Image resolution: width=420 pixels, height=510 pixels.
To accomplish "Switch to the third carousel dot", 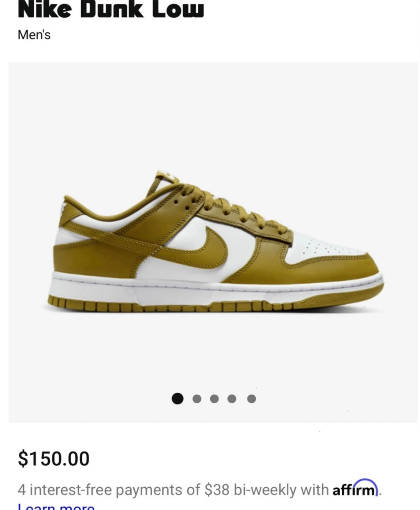I will (x=214, y=399).
